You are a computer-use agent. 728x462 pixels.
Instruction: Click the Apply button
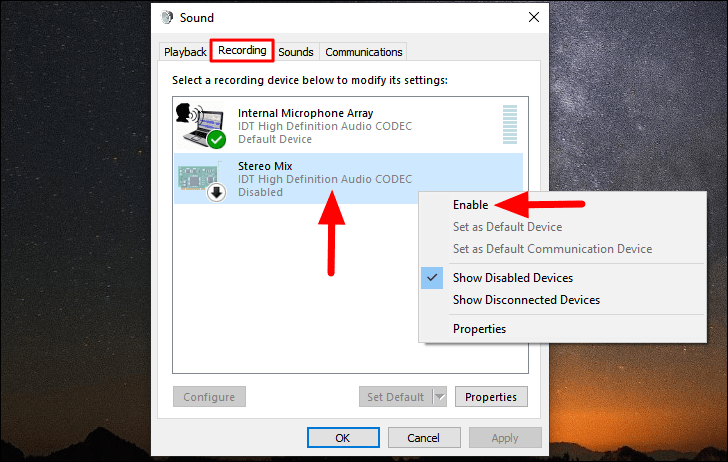pyautogui.click(x=505, y=438)
